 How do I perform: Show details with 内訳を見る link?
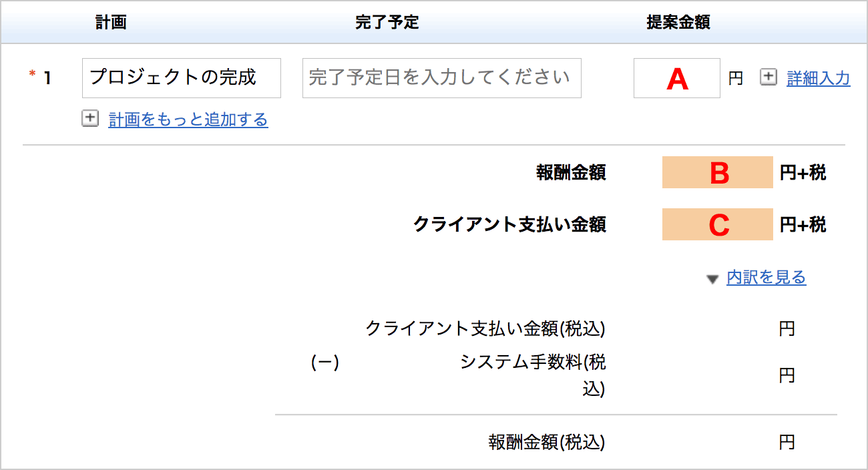pyautogui.click(x=767, y=277)
